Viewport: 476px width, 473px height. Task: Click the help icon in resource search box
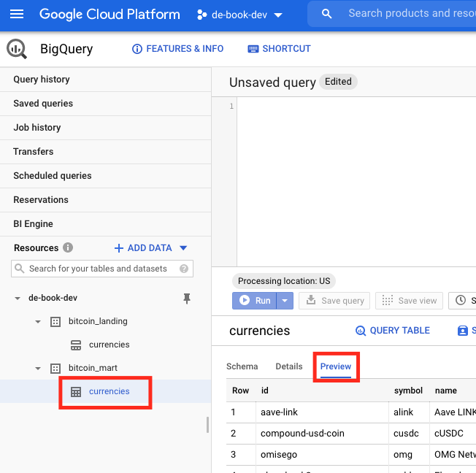coord(184,269)
